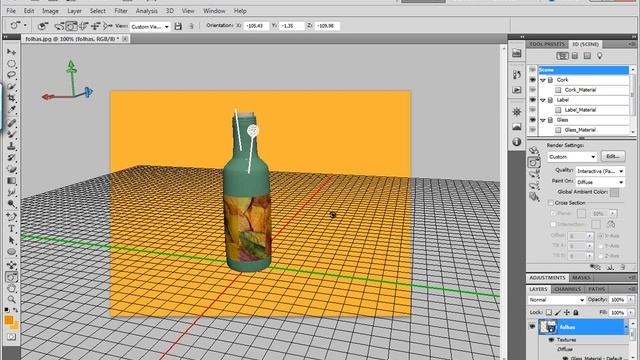
Task: Click the Edit... render settings button
Action: coord(613,156)
